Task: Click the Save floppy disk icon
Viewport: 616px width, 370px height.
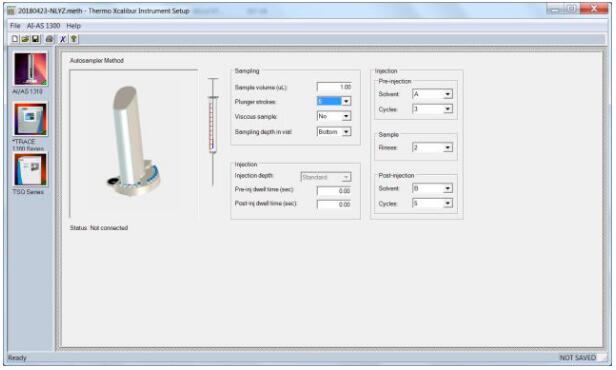Action: pyautogui.click(x=35, y=39)
